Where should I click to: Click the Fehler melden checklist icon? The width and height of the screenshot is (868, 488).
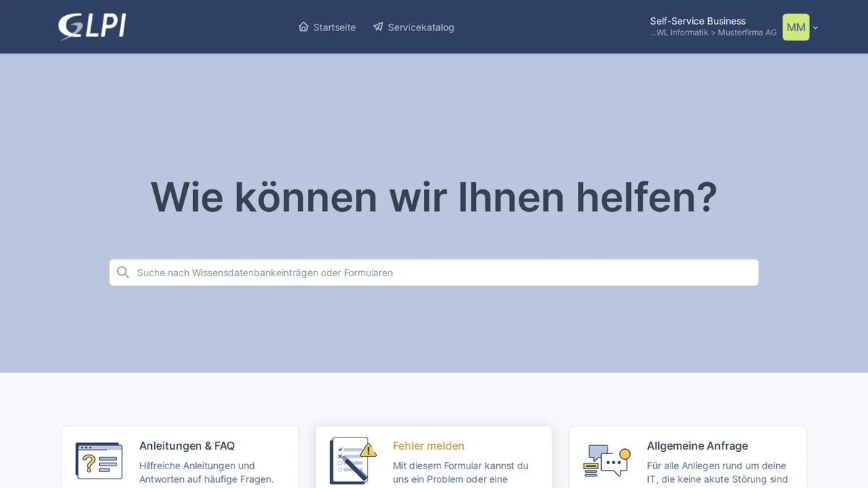(x=353, y=461)
